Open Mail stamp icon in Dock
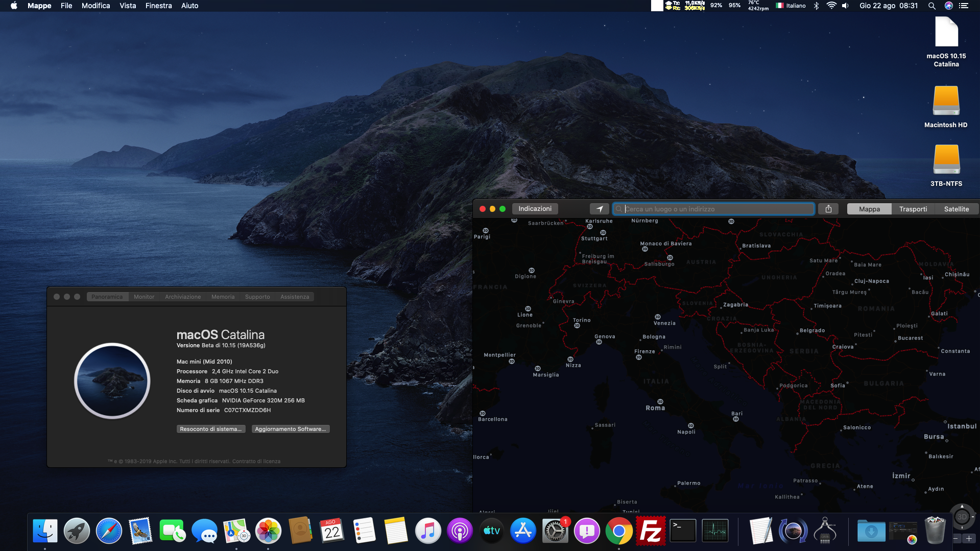 (140, 531)
